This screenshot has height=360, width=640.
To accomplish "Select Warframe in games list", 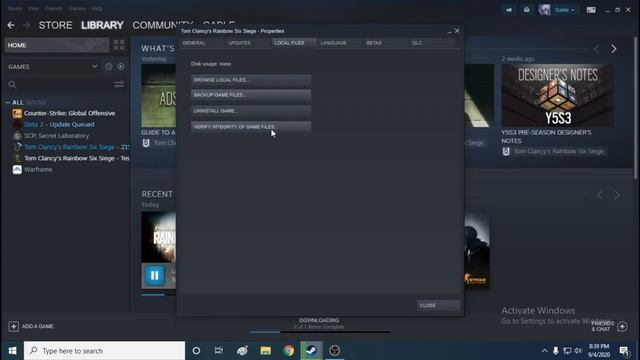I will coord(38,169).
